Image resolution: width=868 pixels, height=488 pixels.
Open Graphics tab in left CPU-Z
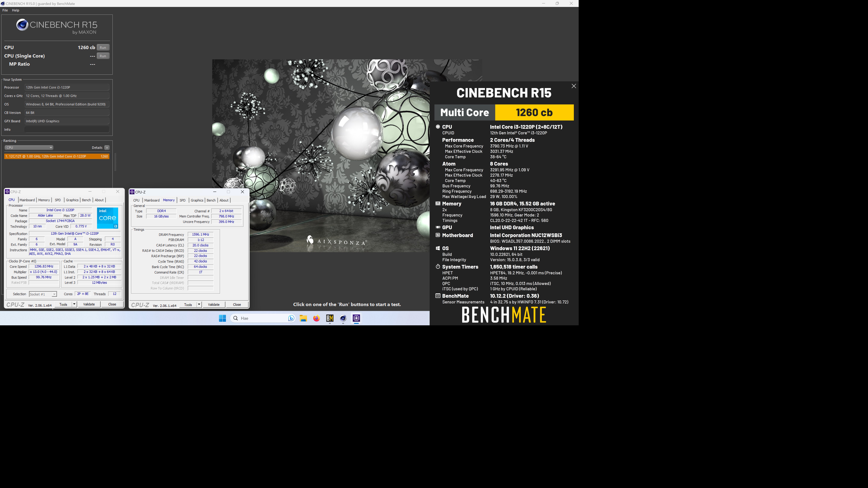click(x=72, y=200)
